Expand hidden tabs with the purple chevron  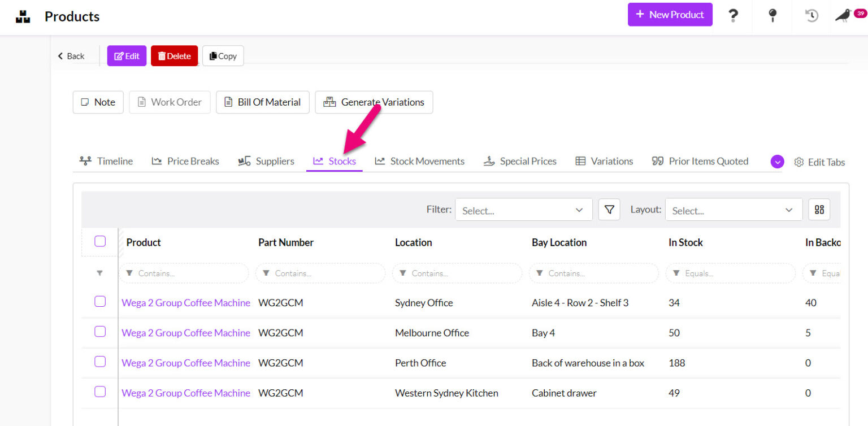point(777,162)
